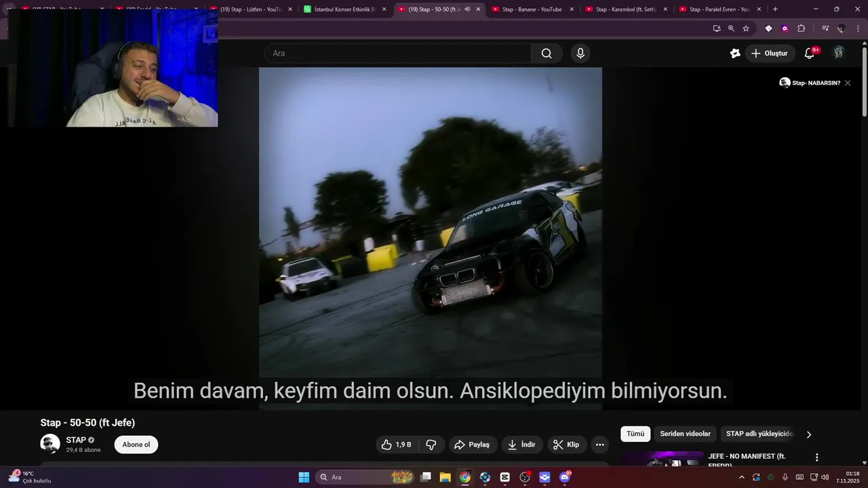Dislike the Stap 50-50 video

point(431,445)
